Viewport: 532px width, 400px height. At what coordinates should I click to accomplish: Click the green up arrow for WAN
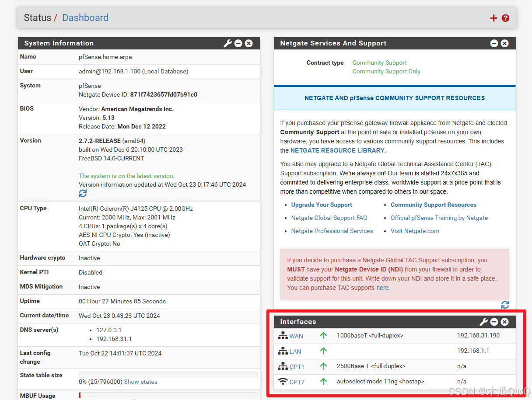coord(323,336)
